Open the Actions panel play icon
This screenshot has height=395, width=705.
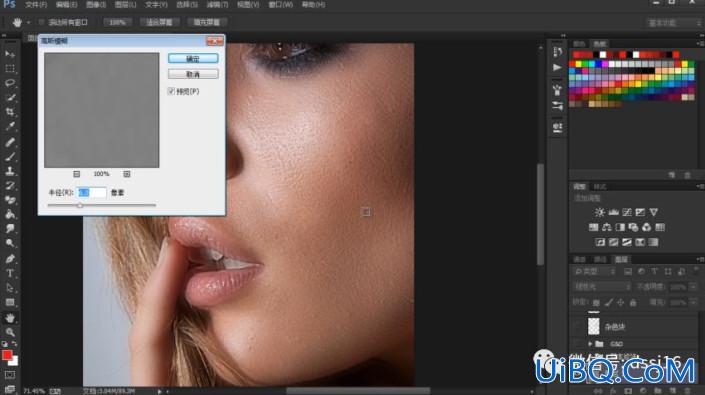(558, 67)
